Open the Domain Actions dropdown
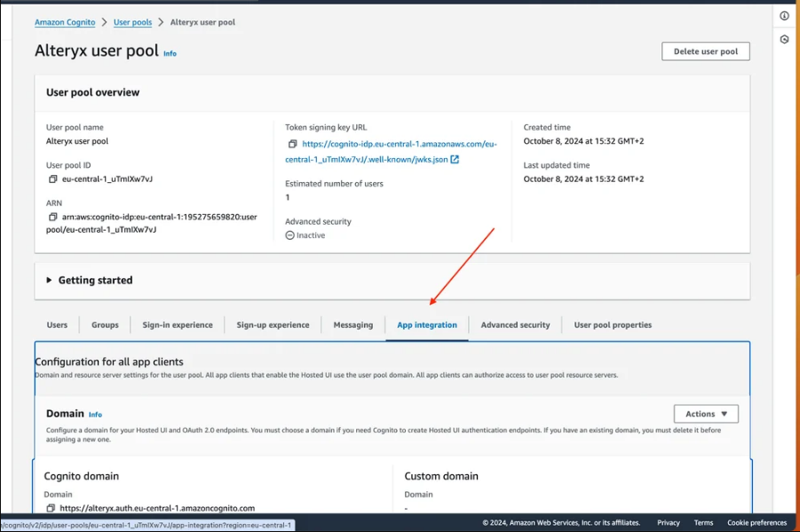 coord(706,414)
